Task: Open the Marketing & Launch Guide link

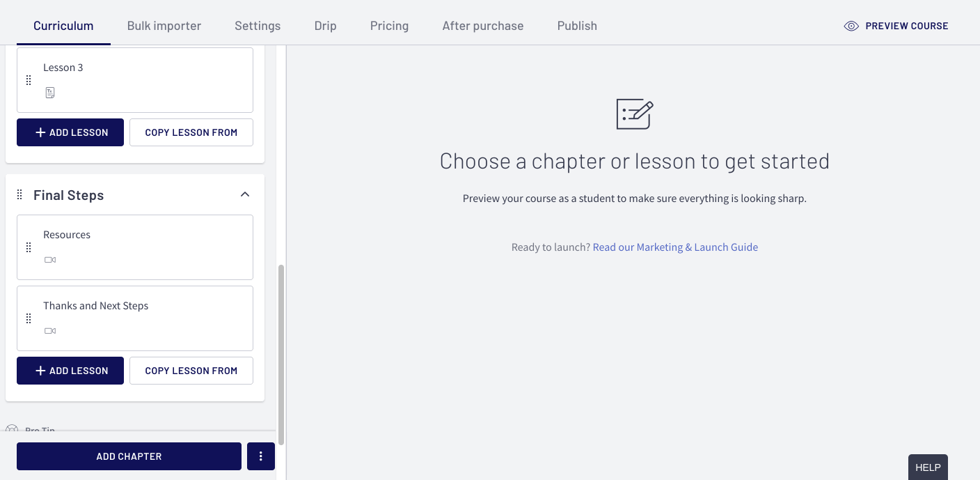Action: tap(675, 247)
